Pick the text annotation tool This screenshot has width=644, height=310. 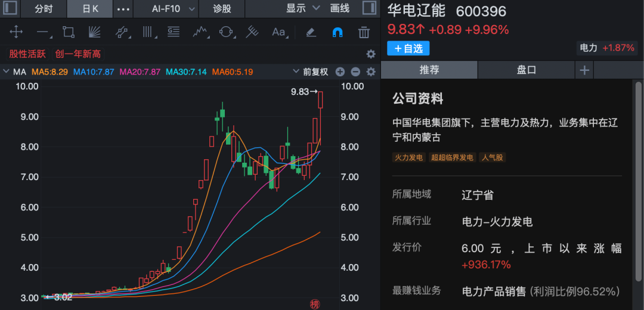point(278,32)
